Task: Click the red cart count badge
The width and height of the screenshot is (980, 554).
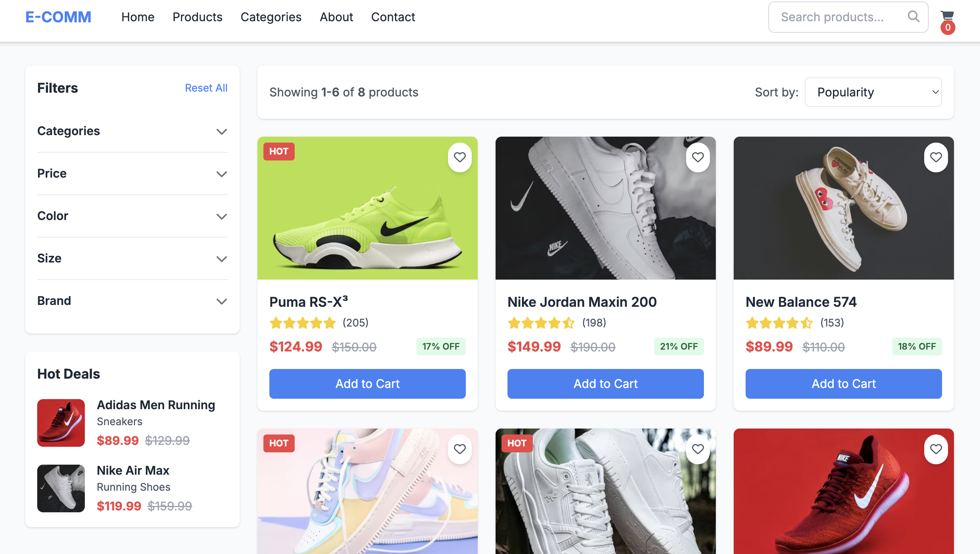Action: point(947,28)
